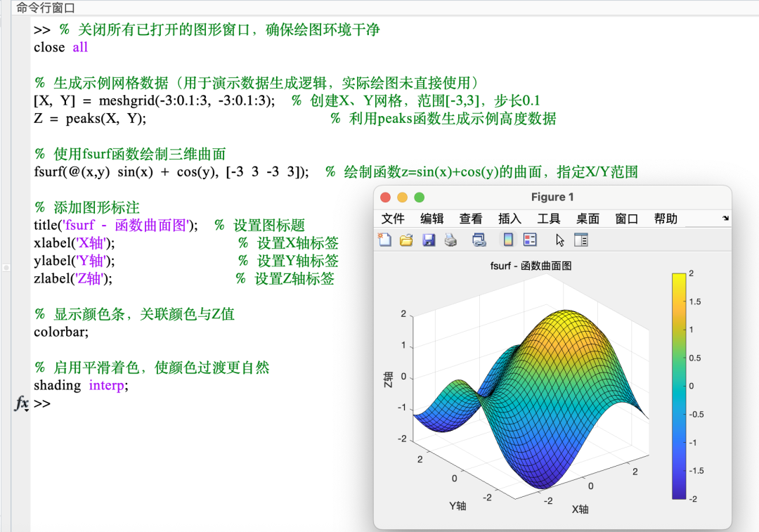Click the 'X轴' axis label
Viewport: 759px width, 532px height.
pos(580,509)
